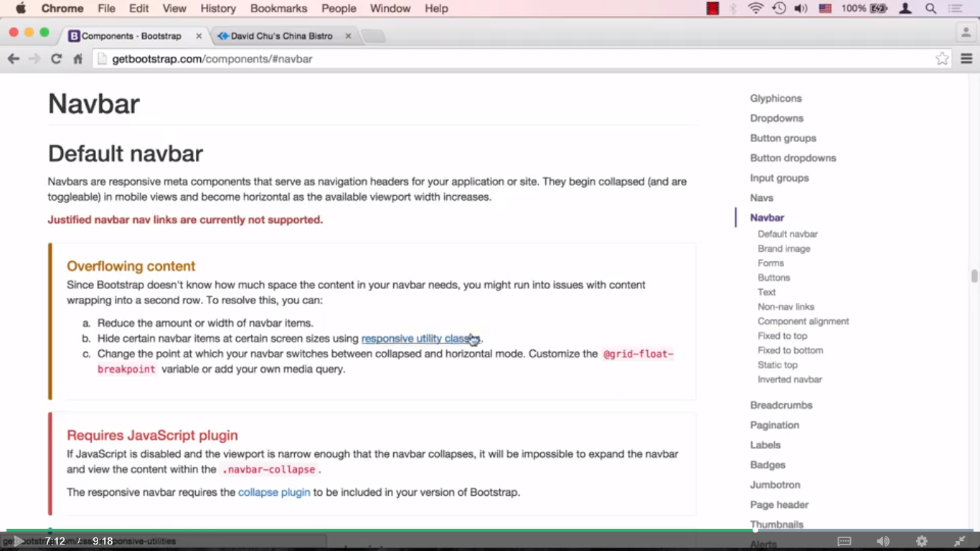Click the video player volume icon
Viewport: 980px width, 551px height.
883,541
